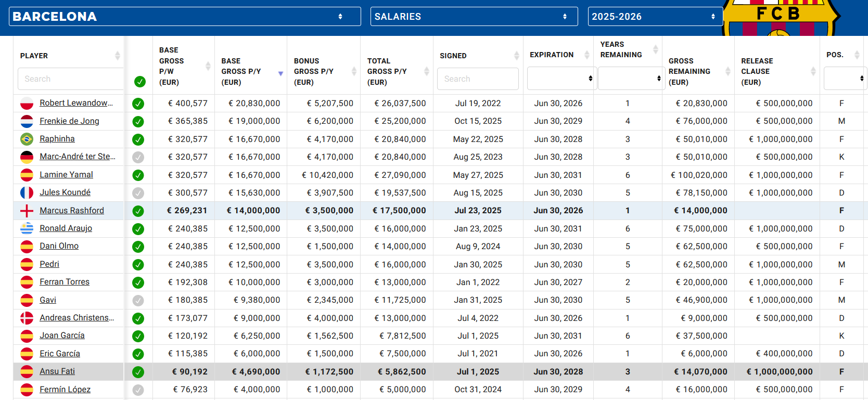Sort by Release Clause arrows

click(x=813, y=71)
